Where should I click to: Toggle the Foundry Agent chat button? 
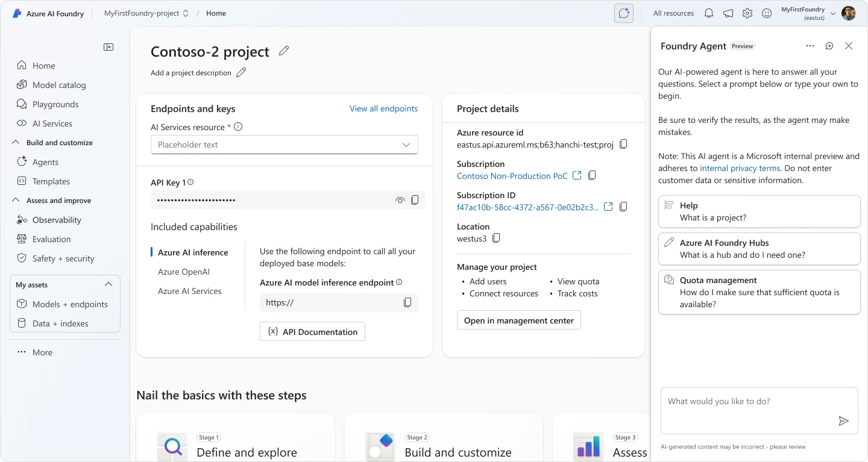(x=624, y=13)
